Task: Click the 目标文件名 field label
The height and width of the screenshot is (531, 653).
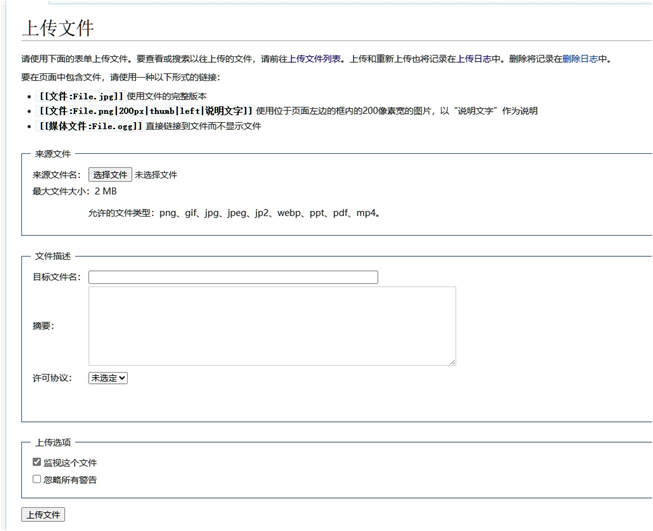Action: tap(56, 277)
